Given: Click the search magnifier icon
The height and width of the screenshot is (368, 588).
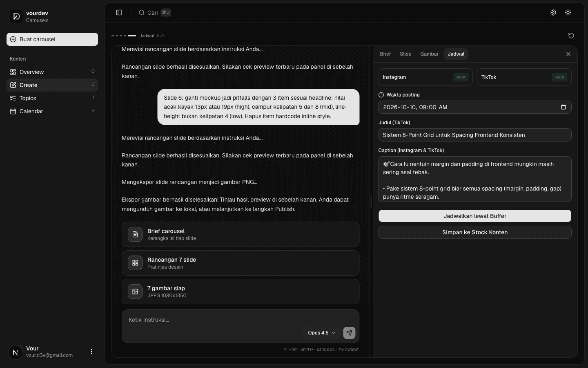Looking at the screenshot, I should click(142, 13).
